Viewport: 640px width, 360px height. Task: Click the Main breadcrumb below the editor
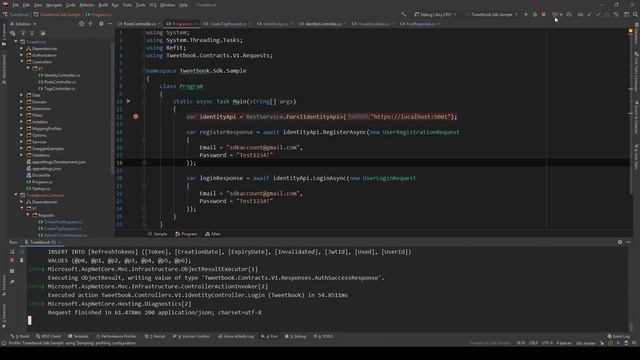tap(213, 234)
